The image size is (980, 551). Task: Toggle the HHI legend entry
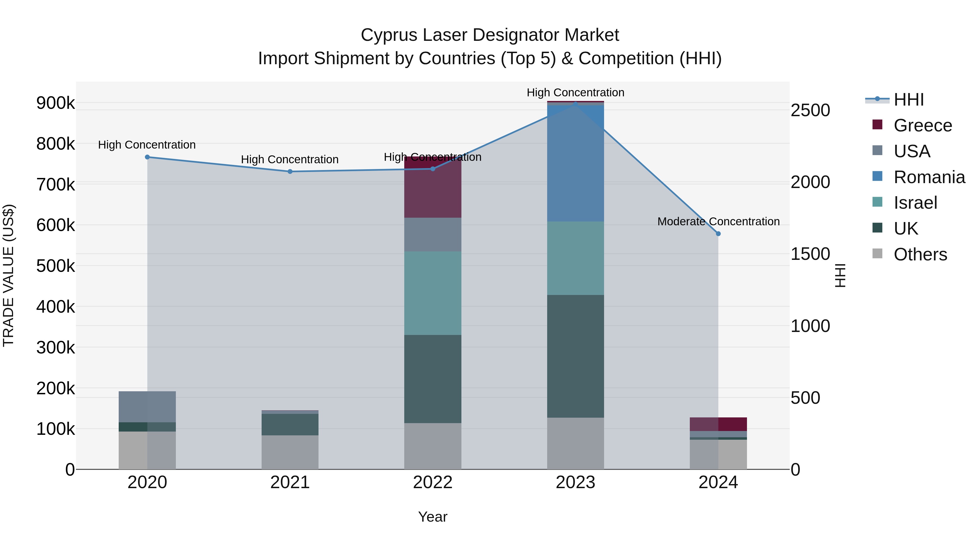coord(895,100)
